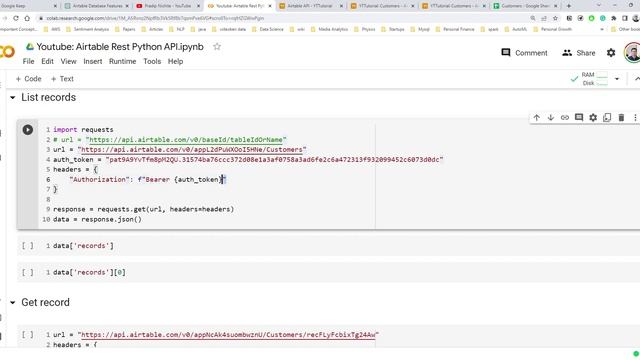The height and width of the screenshot is (360, 640).
Task: Open the View menu
Action: pyautogui.click(x=68, y=61)
